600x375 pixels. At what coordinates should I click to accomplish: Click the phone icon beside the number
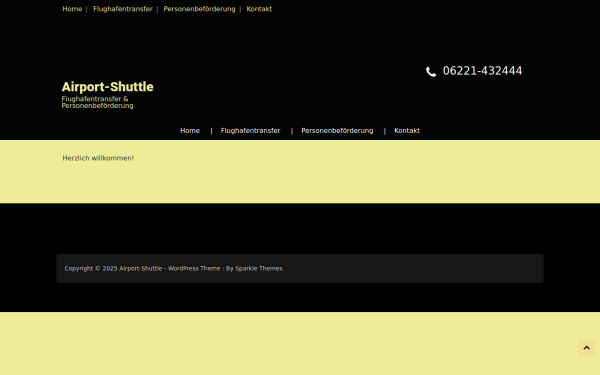pos(431,72)
